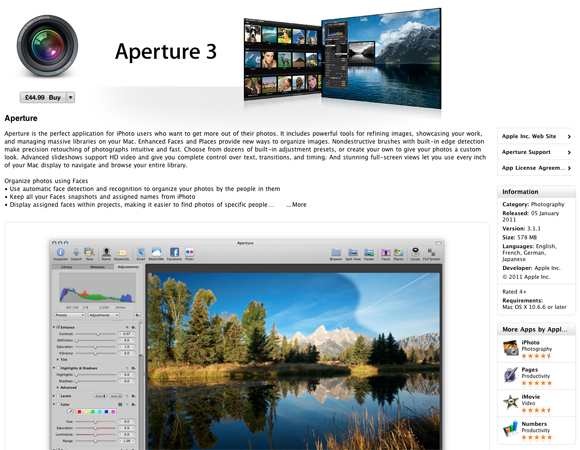Screen dimensions: 580x450
Task: Activate the Loupe tool icon
Action: point(415,252)
